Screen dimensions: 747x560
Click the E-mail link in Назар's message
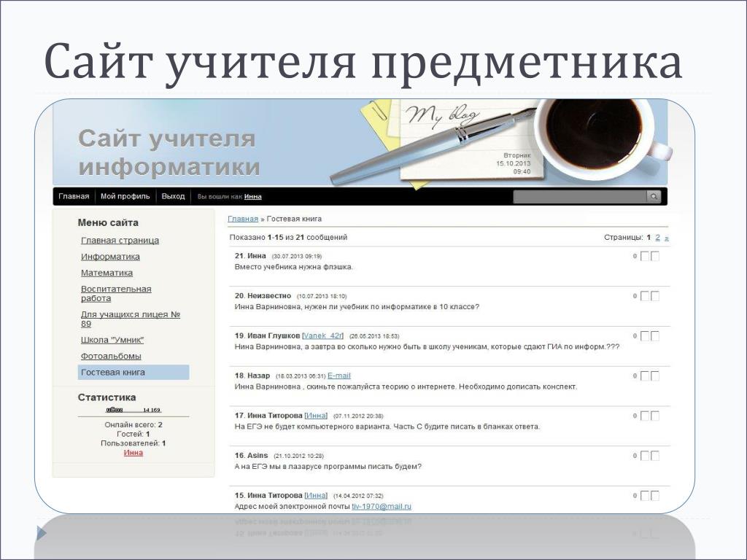pos(339,376)
